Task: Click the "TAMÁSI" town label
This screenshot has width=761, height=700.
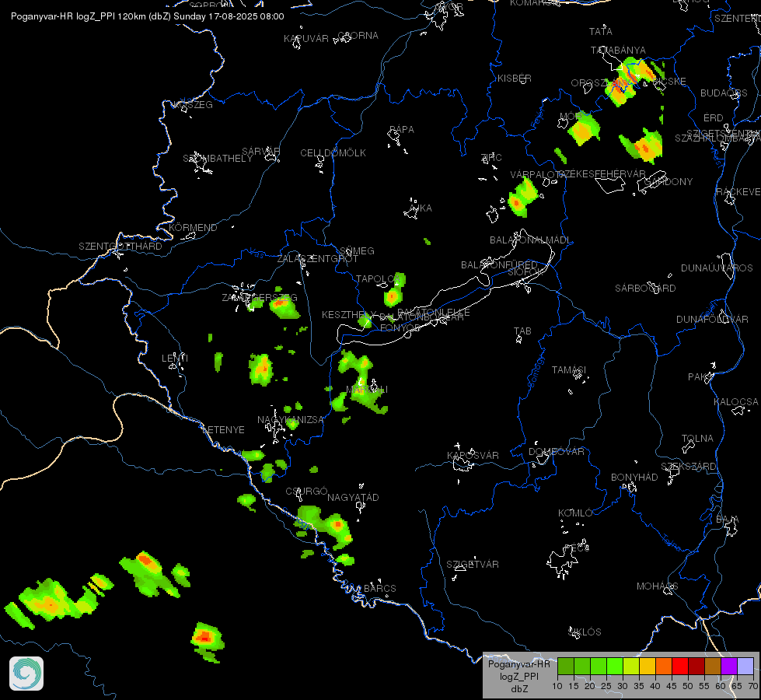Action: click(569, 370)
